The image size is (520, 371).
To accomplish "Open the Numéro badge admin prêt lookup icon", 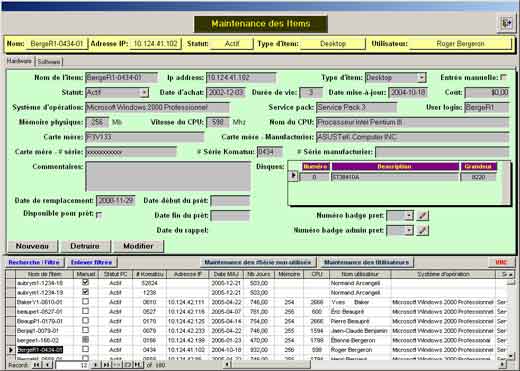I will [423, 230].
